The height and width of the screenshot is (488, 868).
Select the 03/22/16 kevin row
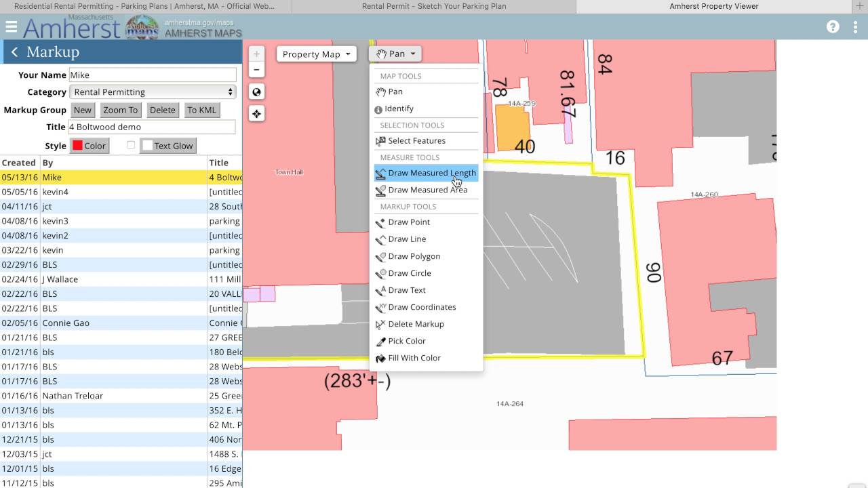121,250
